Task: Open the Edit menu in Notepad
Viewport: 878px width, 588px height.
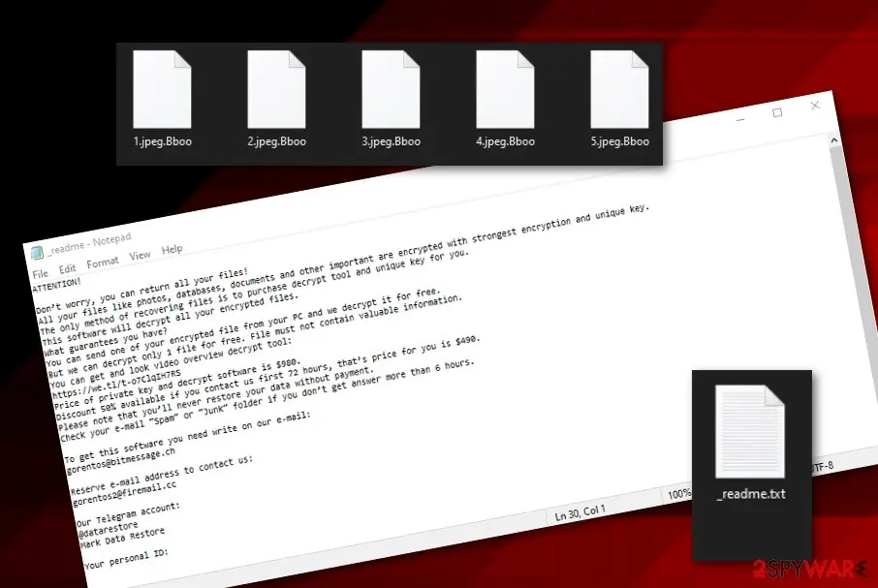Action: [67, 268]
